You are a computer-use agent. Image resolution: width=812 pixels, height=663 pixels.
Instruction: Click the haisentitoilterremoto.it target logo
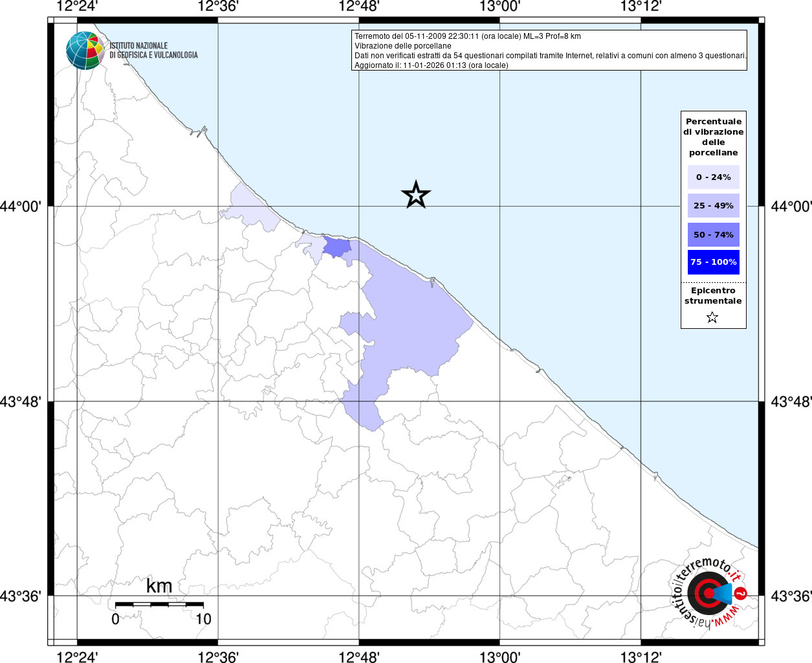coord(708,594)
